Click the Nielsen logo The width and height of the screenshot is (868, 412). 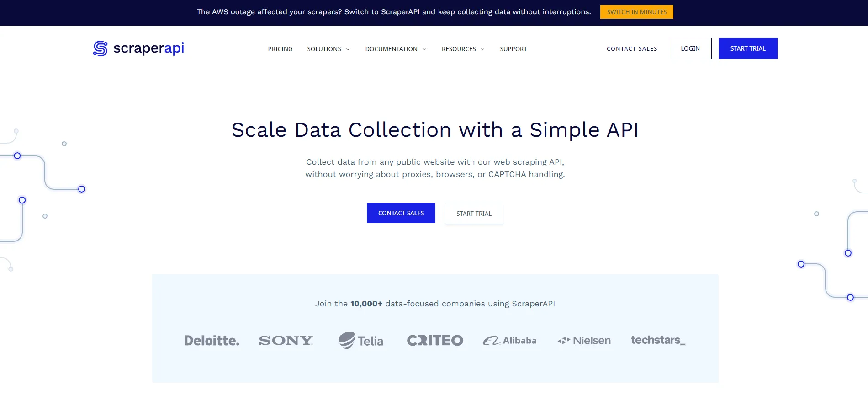(584, 341)
